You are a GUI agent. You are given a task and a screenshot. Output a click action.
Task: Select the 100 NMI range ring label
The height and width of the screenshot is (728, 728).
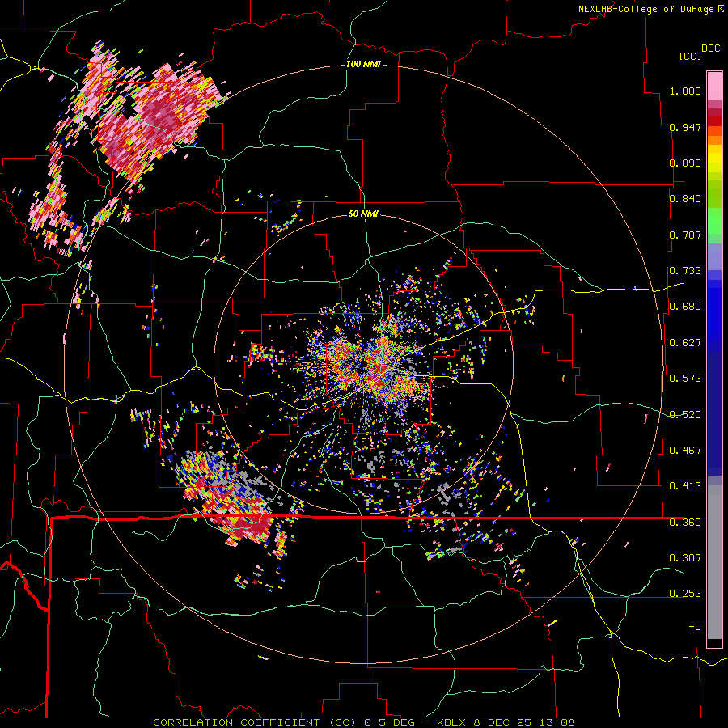[363, 64]
